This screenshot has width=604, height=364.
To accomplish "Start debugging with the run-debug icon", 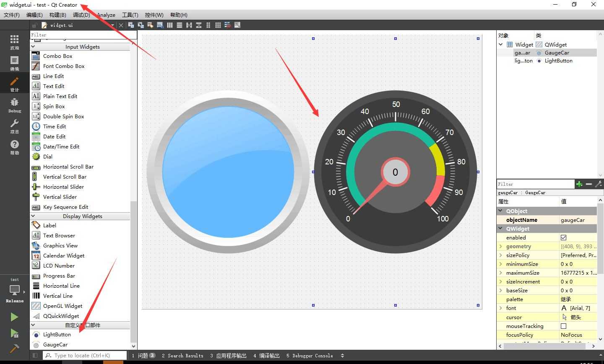I will 14,333.
